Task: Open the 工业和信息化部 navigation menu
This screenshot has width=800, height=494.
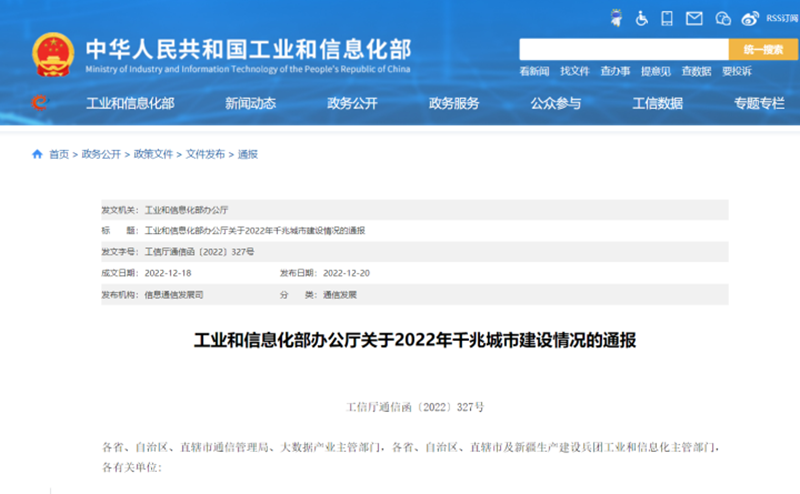Action: 130,103
